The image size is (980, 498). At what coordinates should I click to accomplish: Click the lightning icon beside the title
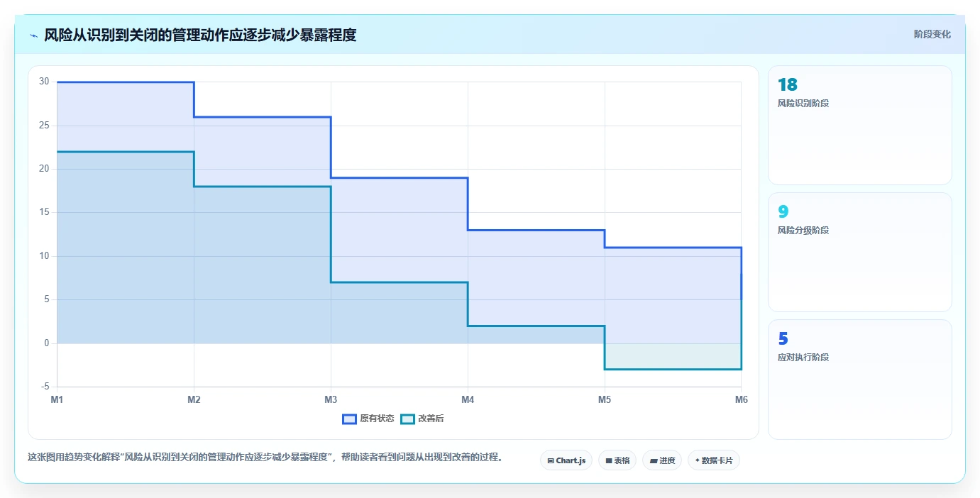click(33, 35)
